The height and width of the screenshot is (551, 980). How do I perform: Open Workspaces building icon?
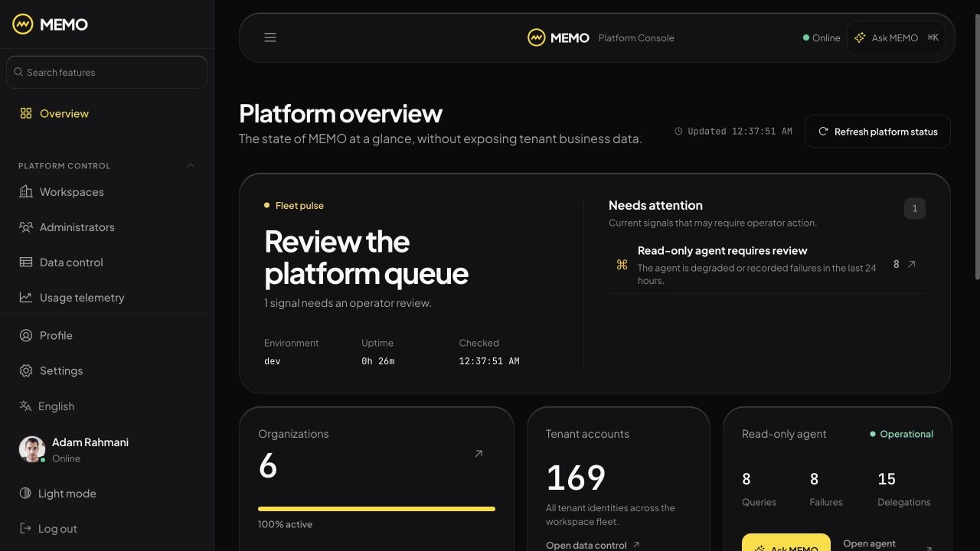pyautogui.click(x=26, y=192)
